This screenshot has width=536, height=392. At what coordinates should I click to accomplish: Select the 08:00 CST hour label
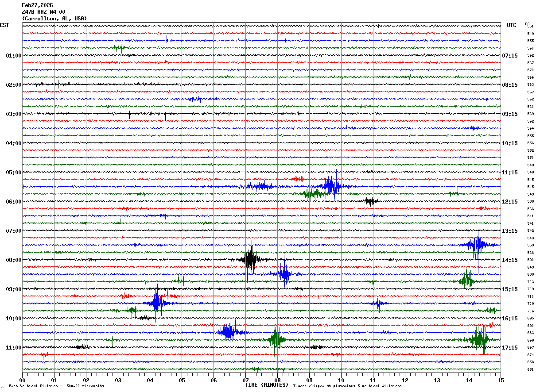pos(14,260)
